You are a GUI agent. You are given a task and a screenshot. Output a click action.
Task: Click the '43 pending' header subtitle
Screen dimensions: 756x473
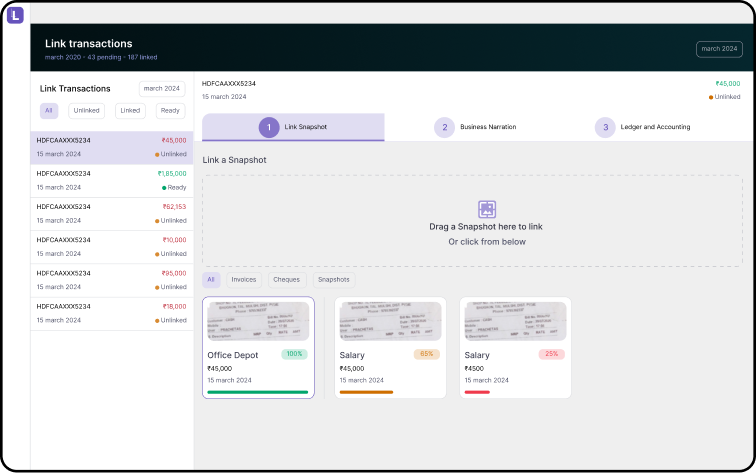(x=104, y=57)
